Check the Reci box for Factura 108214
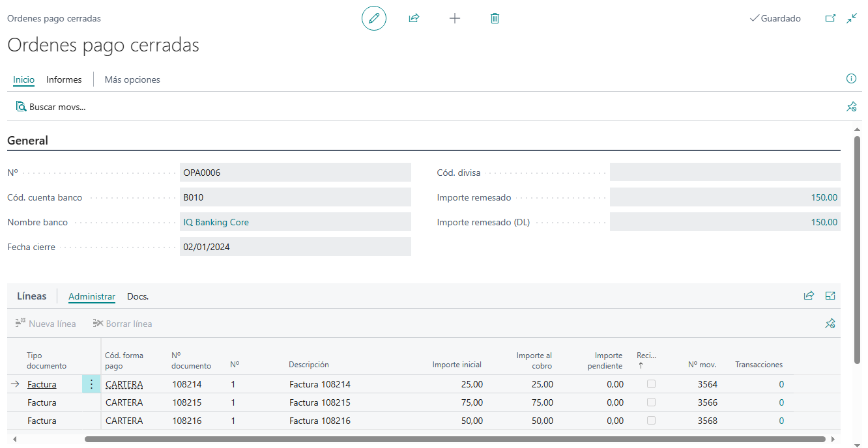The height and width of the screenshot is (448, 868). pyautogui.click(x=650, y=384)
